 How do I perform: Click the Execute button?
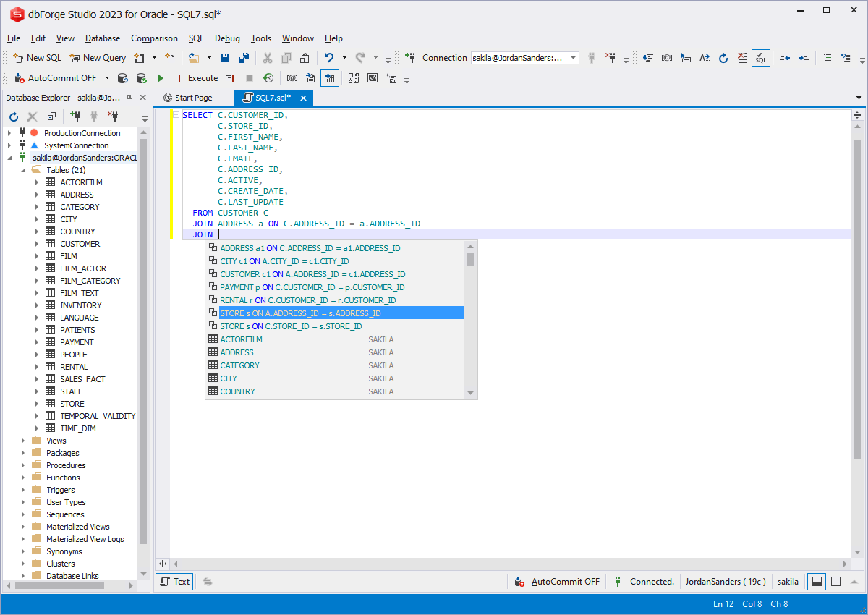pos(202,78)
